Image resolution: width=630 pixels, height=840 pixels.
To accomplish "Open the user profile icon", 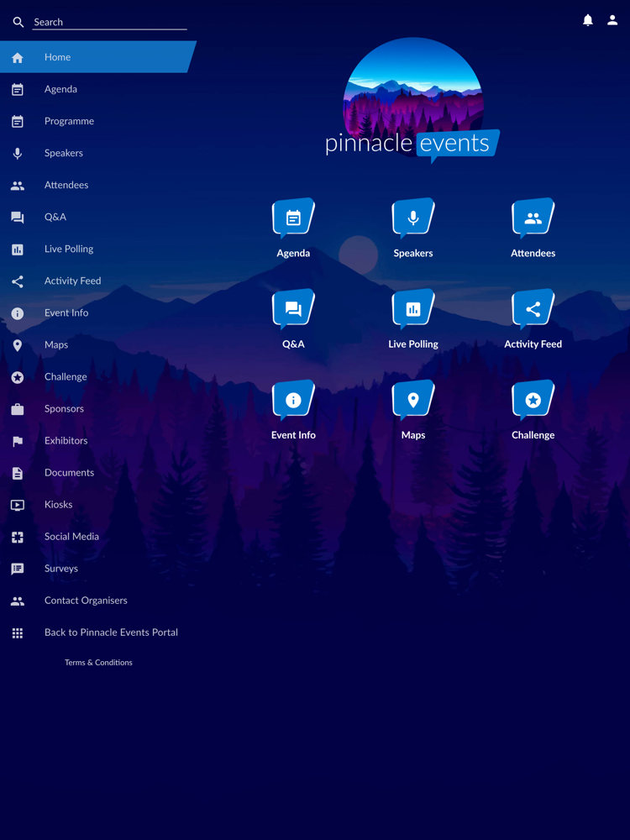I will (612, 20).
